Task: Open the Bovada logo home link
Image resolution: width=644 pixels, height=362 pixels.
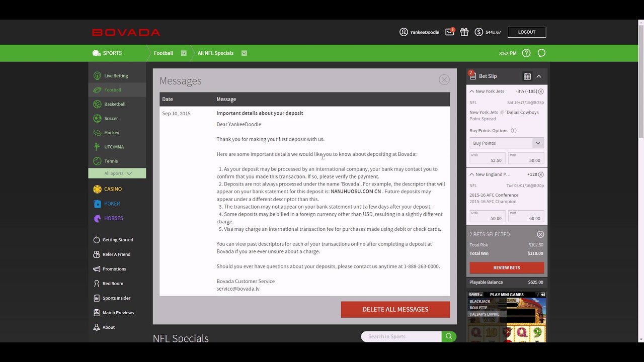Action: coord(126,33)
